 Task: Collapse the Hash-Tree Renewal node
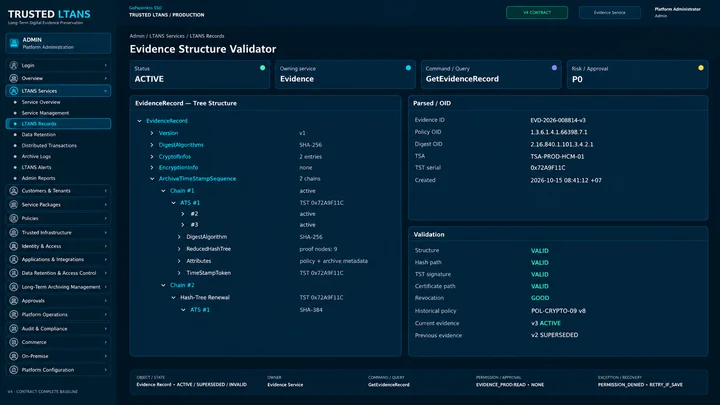174,298
